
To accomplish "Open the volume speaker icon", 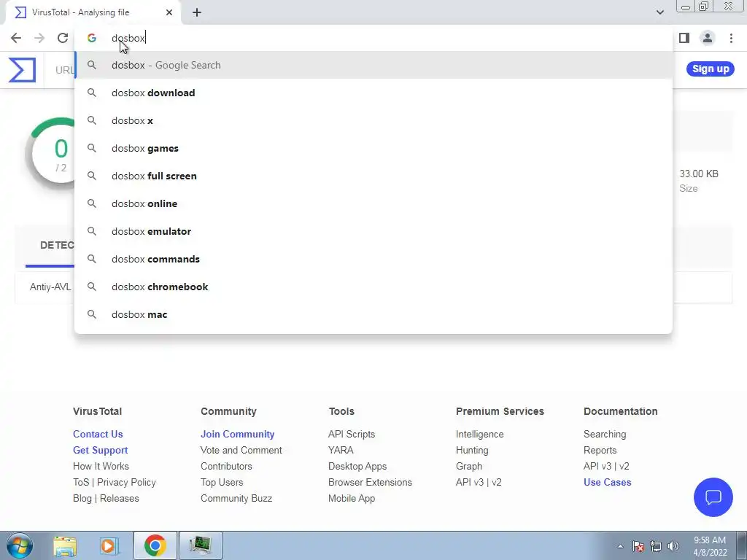I will [x=673, y=546].
